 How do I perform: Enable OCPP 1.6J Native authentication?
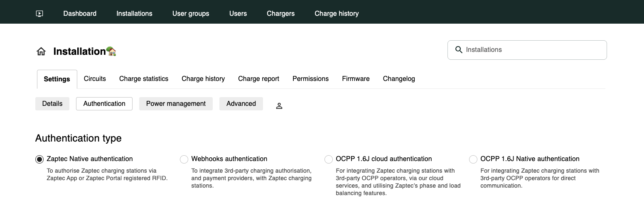pyautogui.click(x=473, y=159)
